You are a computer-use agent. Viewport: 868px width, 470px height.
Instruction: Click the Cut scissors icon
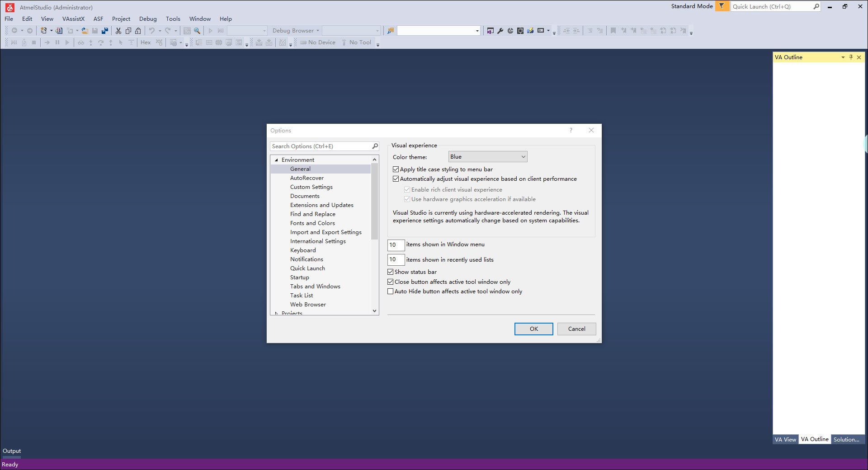(118, 31)
